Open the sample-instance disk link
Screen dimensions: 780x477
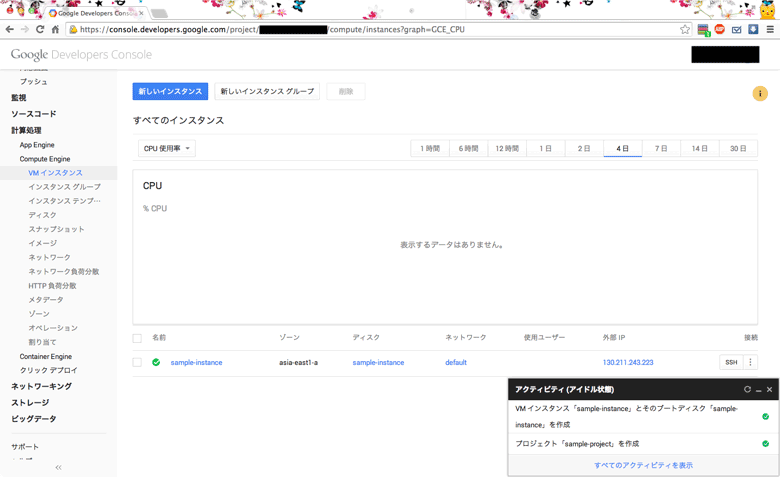tap(378, 362)
